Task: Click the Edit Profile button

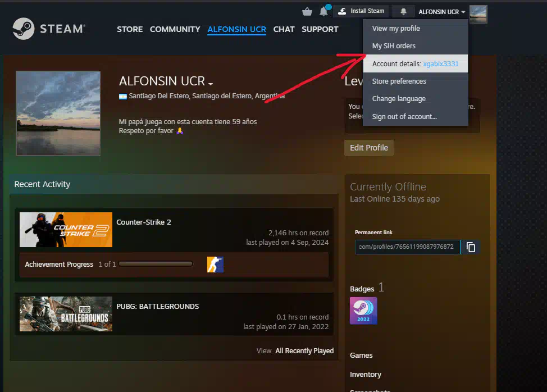Action: [x=368, y=148]
